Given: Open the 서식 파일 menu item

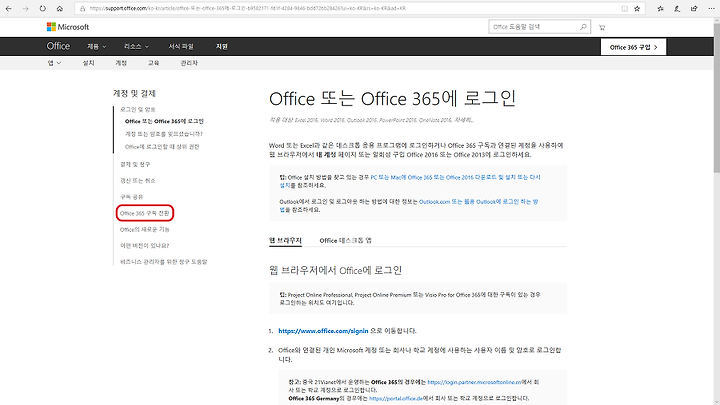Looking at the screenshot, I should click(x=181, y=47).
